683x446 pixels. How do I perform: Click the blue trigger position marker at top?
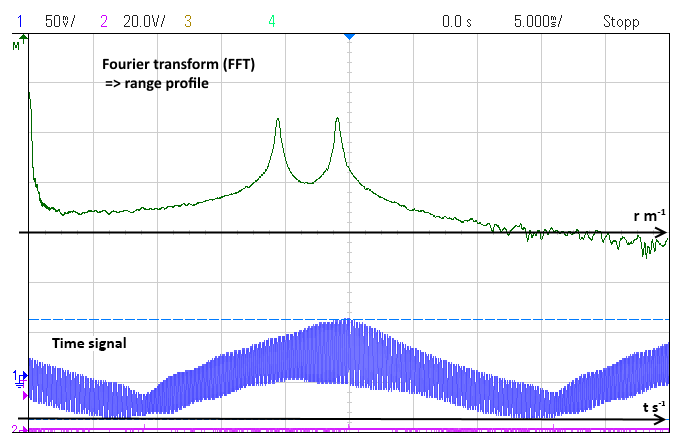pyautogui.click(x=349, y=36)
